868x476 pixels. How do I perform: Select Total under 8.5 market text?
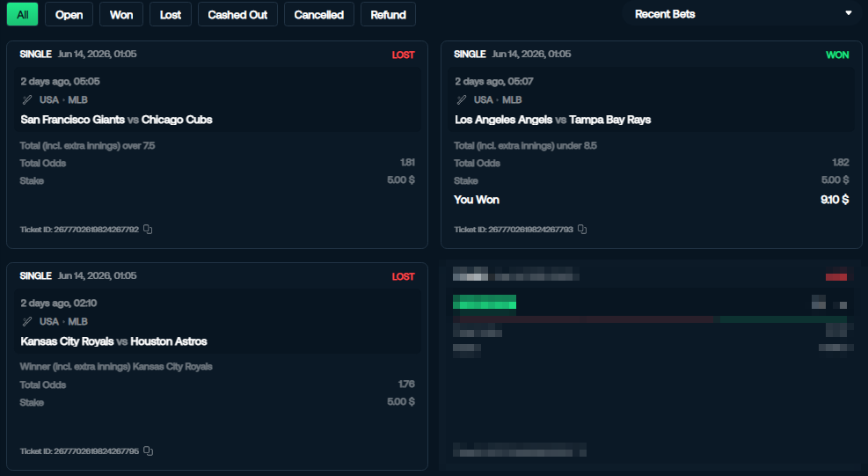tap(525, 146)
